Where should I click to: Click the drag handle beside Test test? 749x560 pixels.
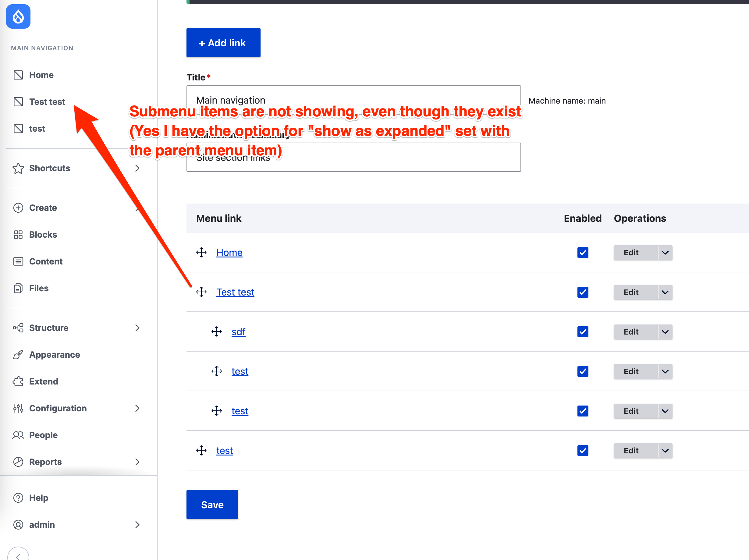coord(201,292)
